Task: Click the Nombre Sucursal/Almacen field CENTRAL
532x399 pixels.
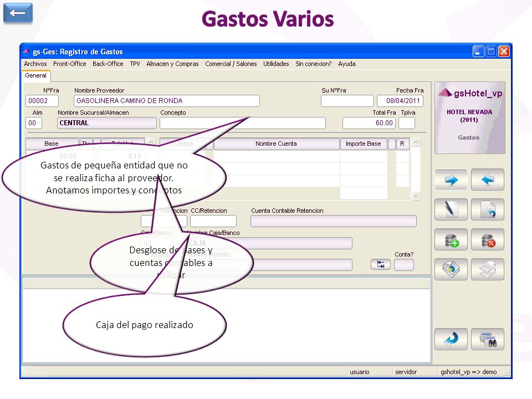Action: [107, 123]
